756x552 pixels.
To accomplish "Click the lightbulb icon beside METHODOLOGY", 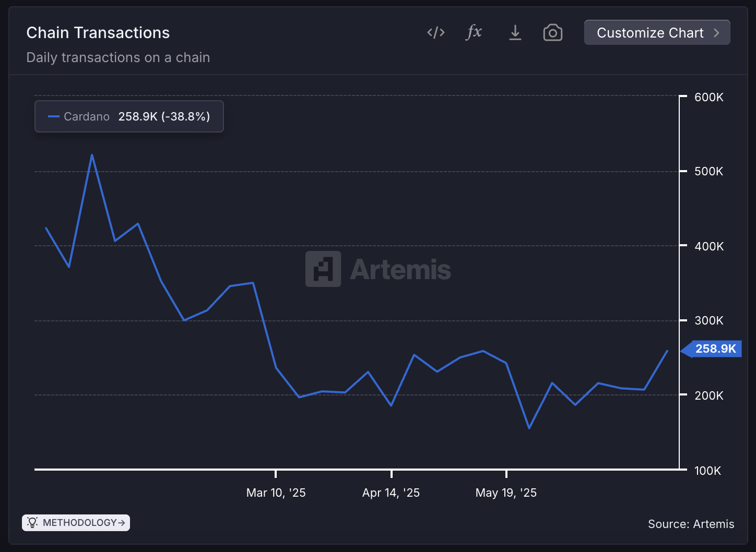I will click(x=32, y=522).
